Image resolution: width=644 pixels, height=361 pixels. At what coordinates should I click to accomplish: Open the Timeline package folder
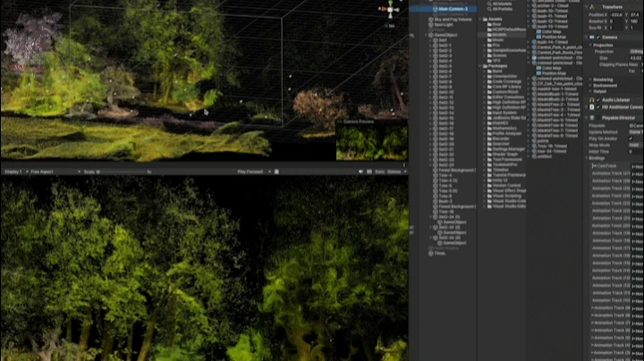pos(500,170)
